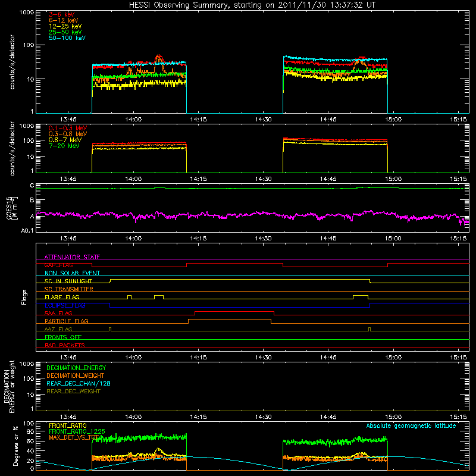The image size is (476, 476).
Task: Click the Absolute geomagnetic latitude label
Action: 411,425
